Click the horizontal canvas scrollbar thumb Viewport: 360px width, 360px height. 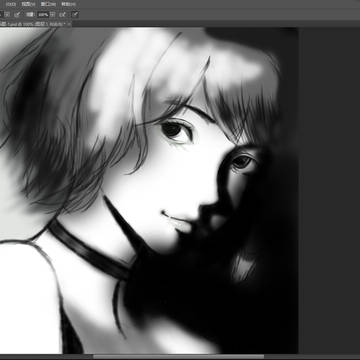click(179, 357)
